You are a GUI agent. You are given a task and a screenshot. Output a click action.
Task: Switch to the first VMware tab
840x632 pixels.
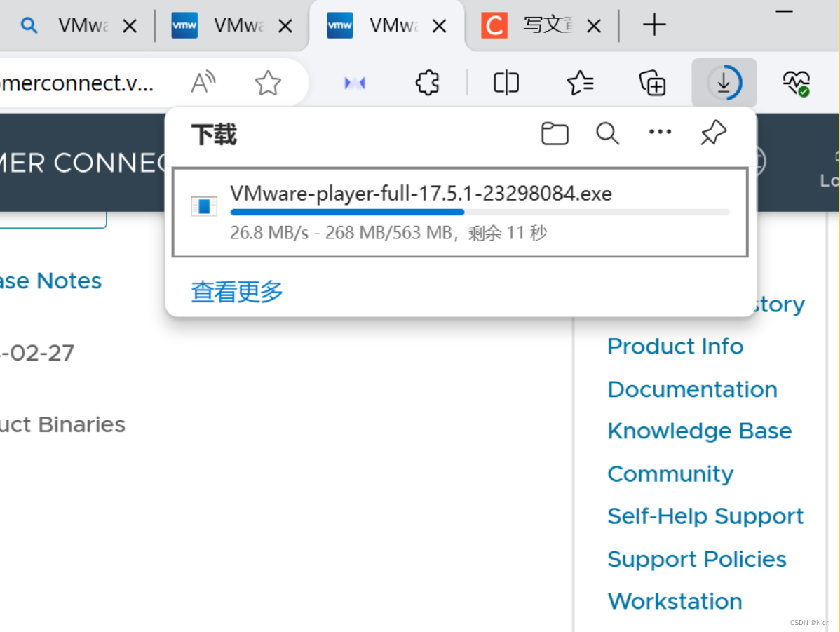point(81,25)
